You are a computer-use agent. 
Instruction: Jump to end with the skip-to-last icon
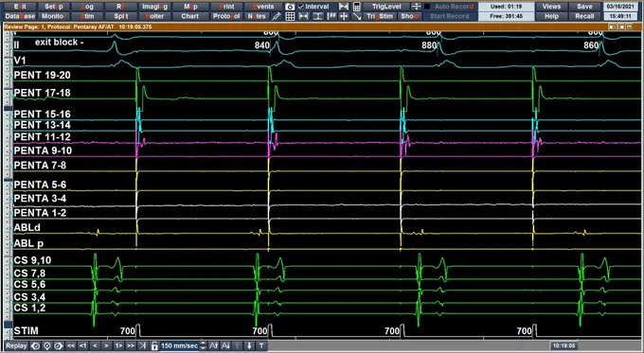[x=142, y=346]
